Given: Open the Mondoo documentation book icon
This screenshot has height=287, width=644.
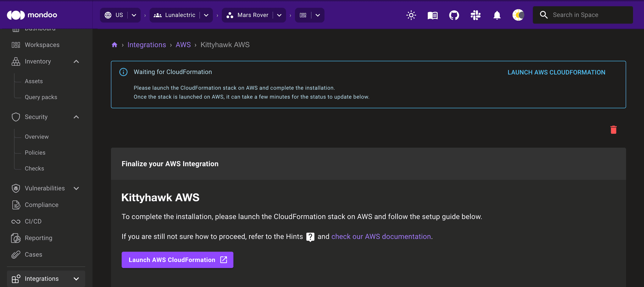Looking at the screenshot, I should [432, 15].
